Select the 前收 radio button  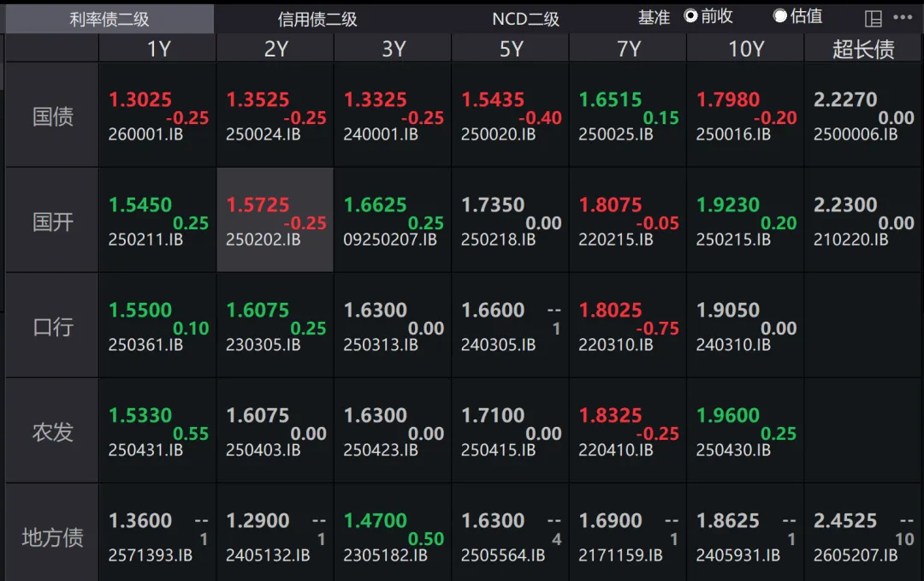click(x=691, y=16)
